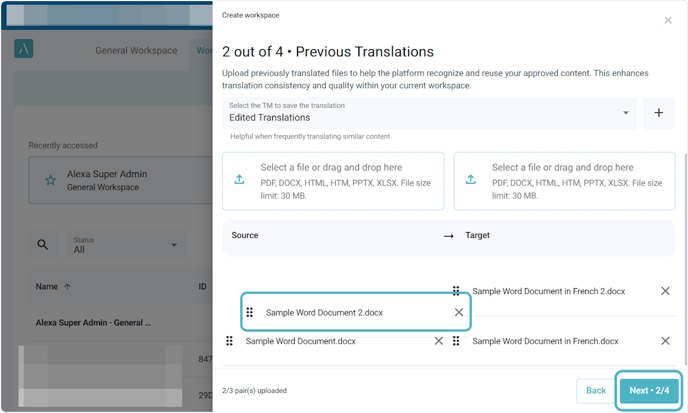The width and height of the screenshot is (688, 413).
Task: Click drag handle of Sample Word Document.docx
Action: tap(230, 341)
